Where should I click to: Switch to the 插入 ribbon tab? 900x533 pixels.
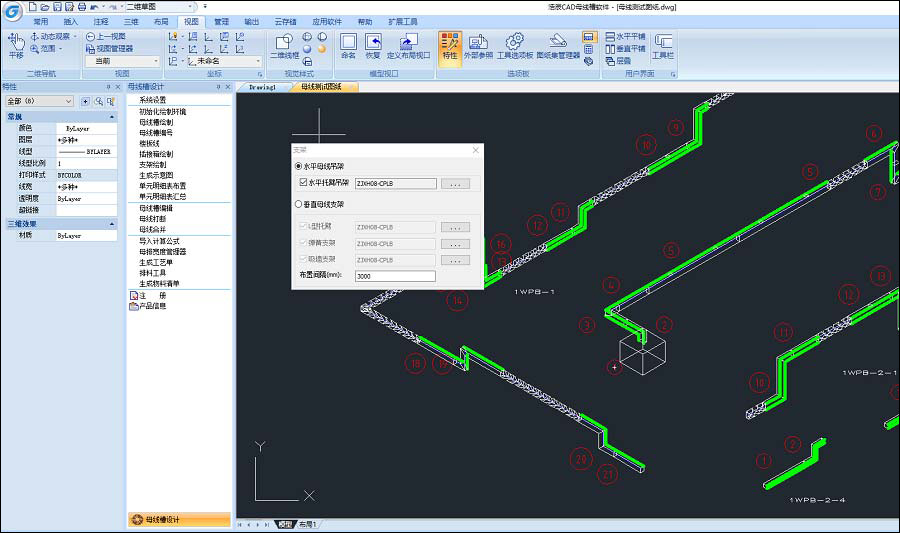71,22
